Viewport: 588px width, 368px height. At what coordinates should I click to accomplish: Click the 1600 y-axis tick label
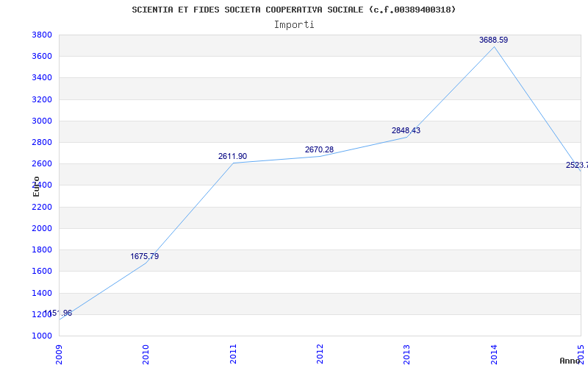tap(42, 271)
